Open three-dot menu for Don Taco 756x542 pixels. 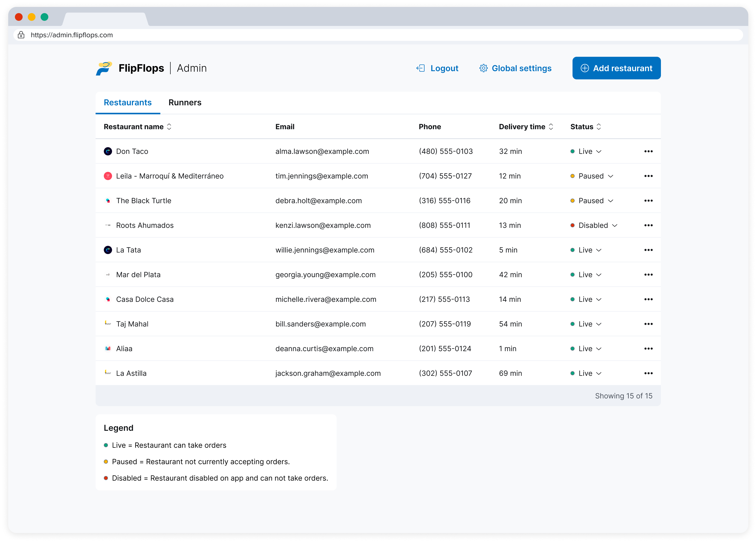pyautogui.click(x=648, y=152)
